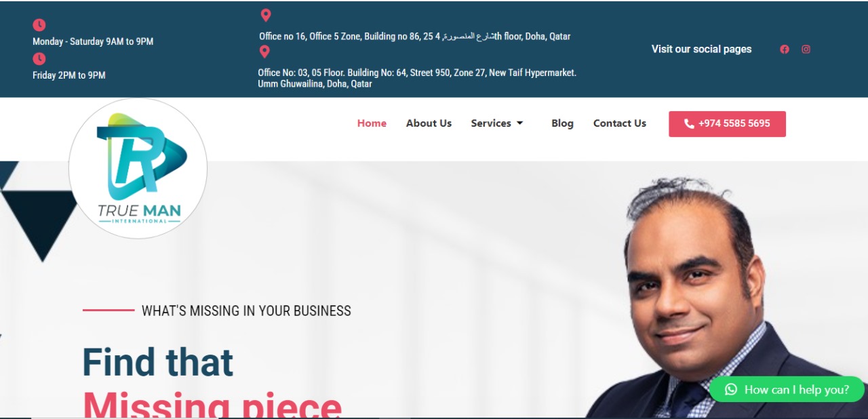Navigate to Contact Us
Screen dimensions: 868x419
coord(620,123)
